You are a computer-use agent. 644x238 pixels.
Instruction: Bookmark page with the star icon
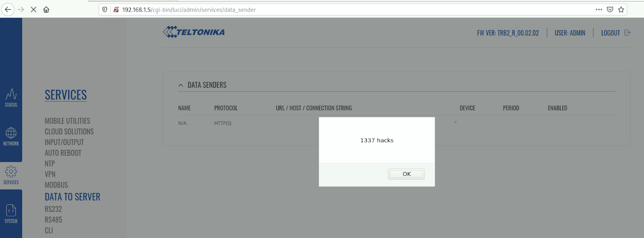621,10
